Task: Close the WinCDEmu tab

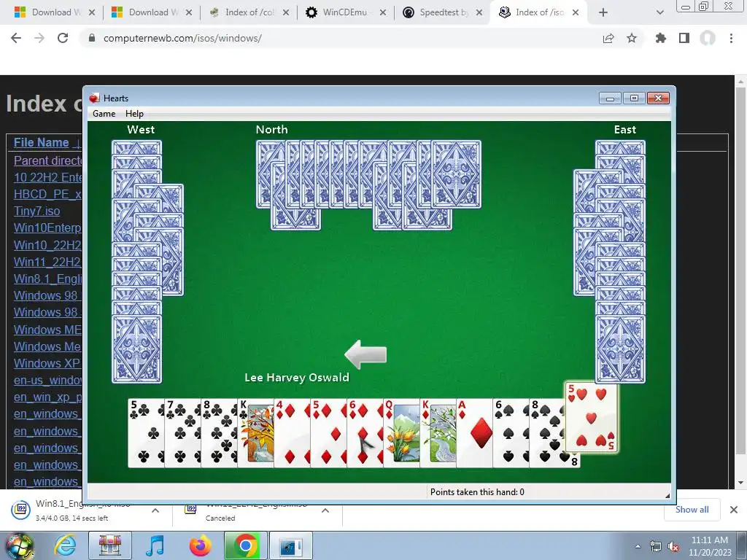Action: 382,12
